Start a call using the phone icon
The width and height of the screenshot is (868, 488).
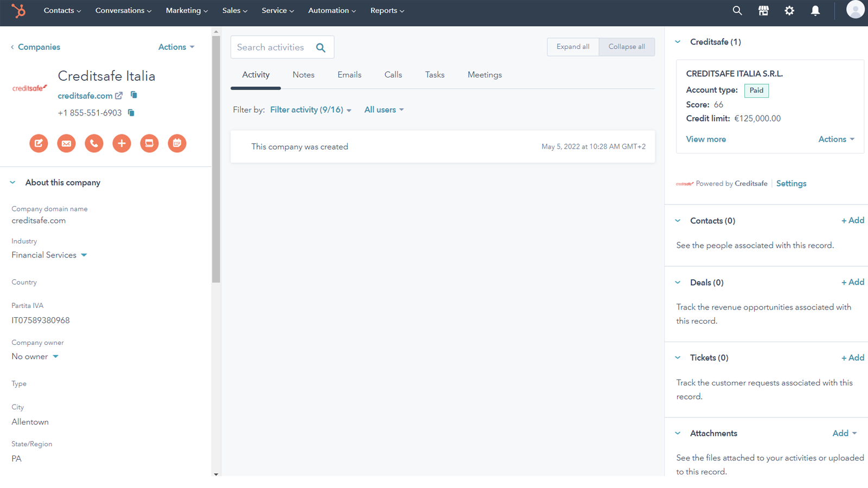94,143
